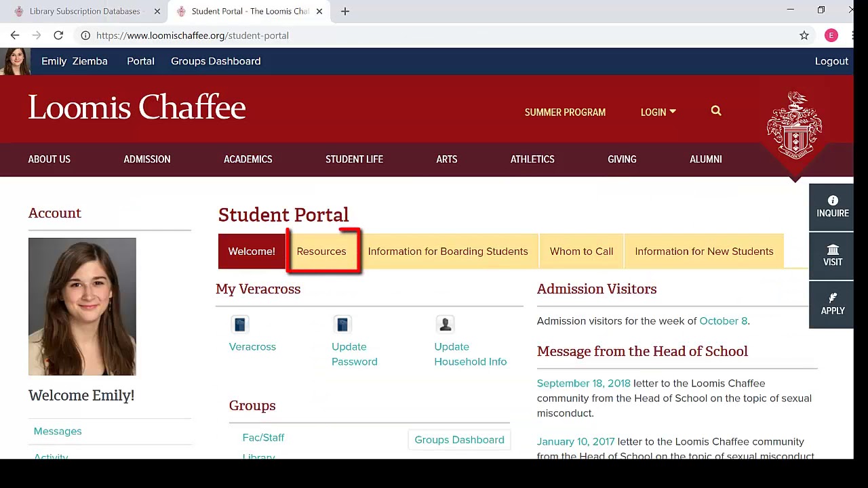Viewport: 868px width, 488px height.
Task: Open Messages in the Account sidebar
Action: (58, 431)
